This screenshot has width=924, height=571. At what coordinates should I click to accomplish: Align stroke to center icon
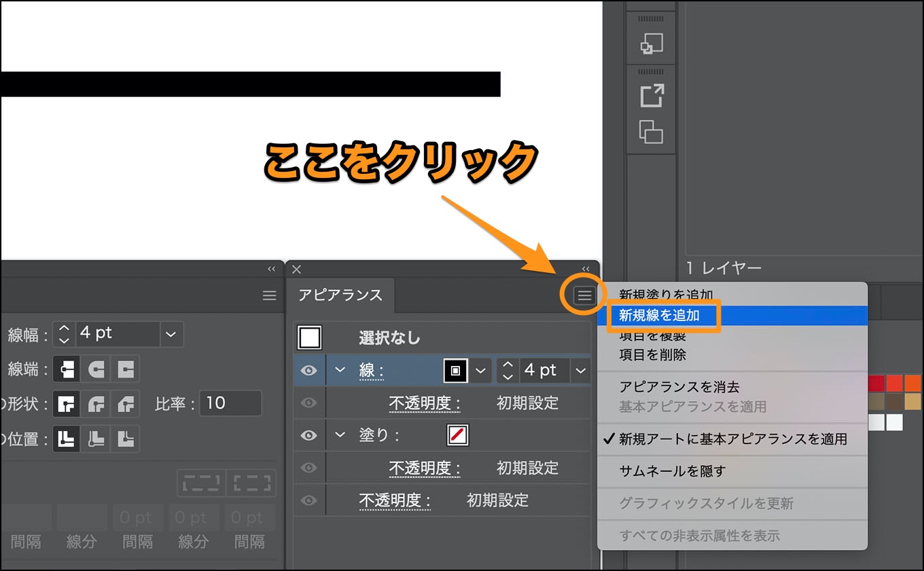(x=67, y=439)
